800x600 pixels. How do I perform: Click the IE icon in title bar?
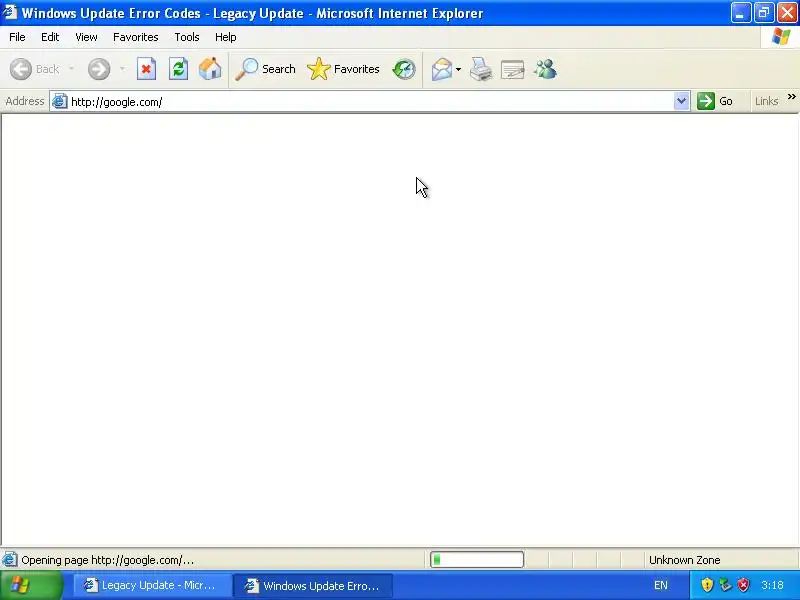[x=10, y=12]
